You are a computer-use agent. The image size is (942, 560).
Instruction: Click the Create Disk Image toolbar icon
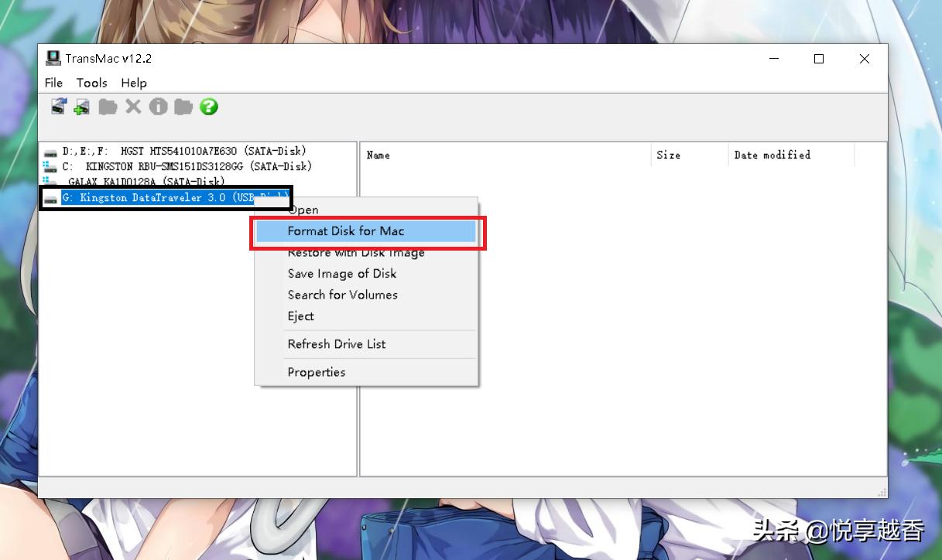tap(80, 107)
